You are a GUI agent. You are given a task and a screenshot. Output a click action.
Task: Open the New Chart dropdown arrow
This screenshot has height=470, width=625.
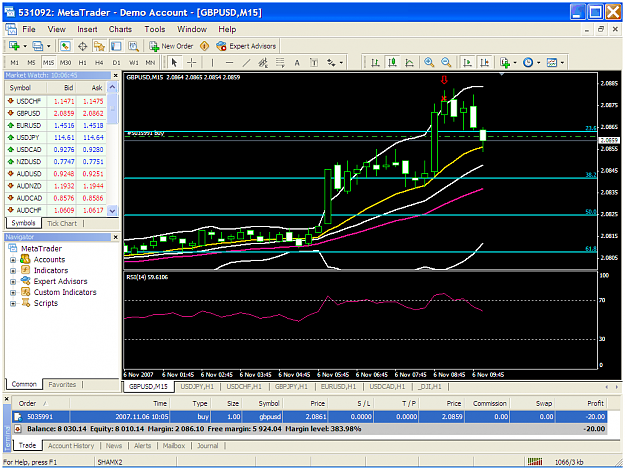tap(25, 46)
